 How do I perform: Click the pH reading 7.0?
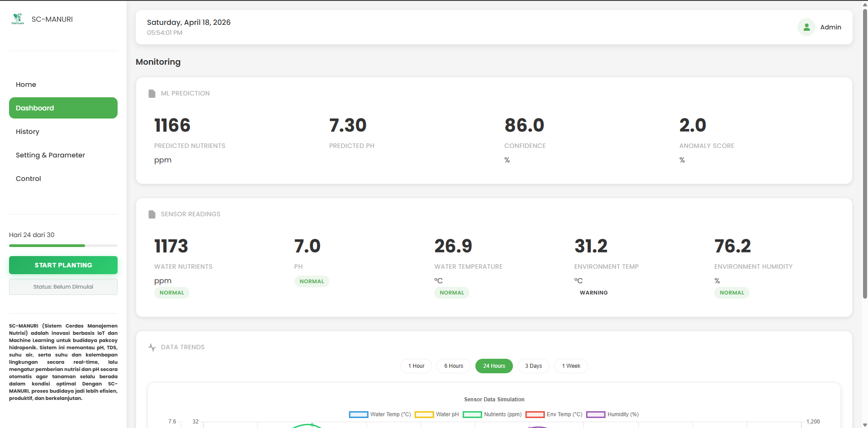point(307,246)
